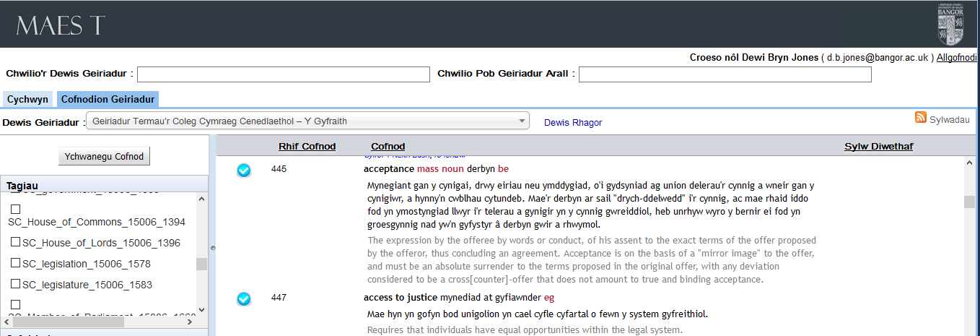Screen dimensions: 980x336
Task: Open the orange RSS Sylwadau feed icon
Action: (920, 119)
